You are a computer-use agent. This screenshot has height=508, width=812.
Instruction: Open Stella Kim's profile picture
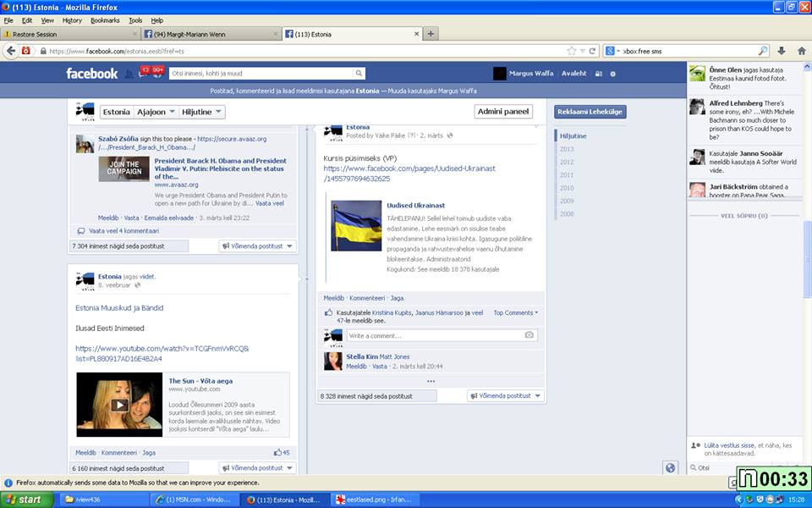(x=333, y=362)
